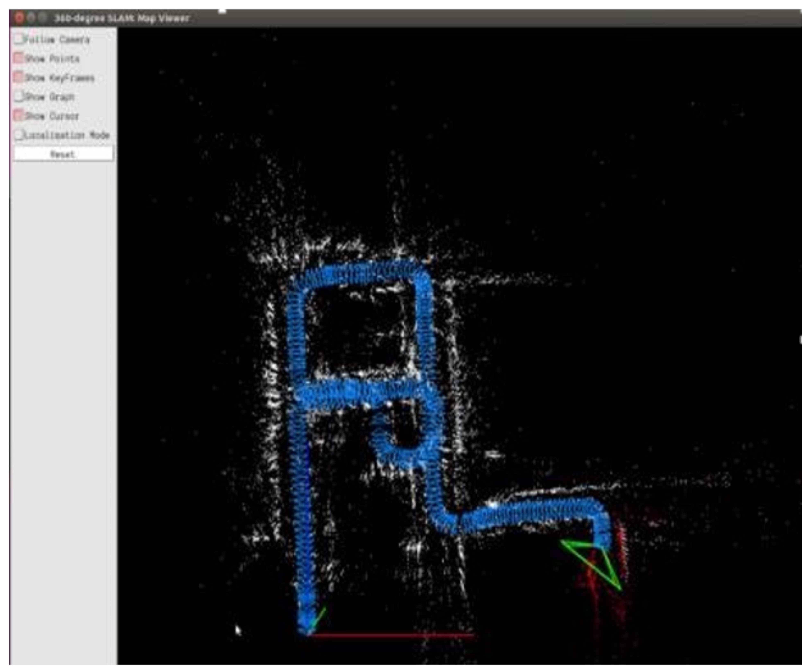Viewport: 811px width, 672px height.
Task: Disable Show KeyFrames checkbox
Action: [x=18, y=77]
